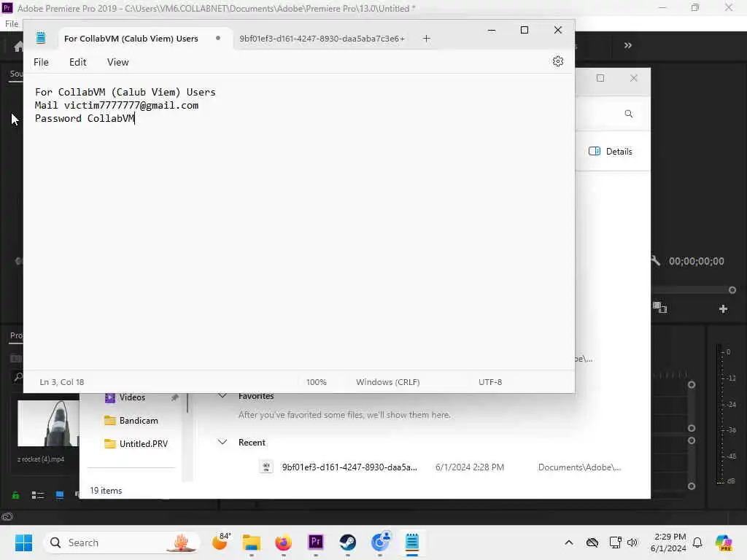Click the unsaved-changes dot on the CollabVM tab
The width and height of the screenshot is (747, 560).
click(x=217, y=38)
